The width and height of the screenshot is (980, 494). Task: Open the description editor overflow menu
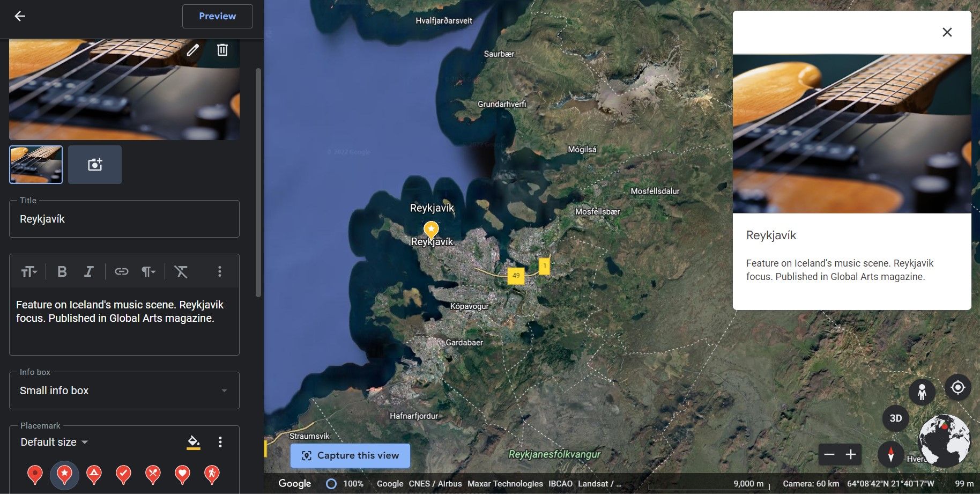[x=219, y=271]
